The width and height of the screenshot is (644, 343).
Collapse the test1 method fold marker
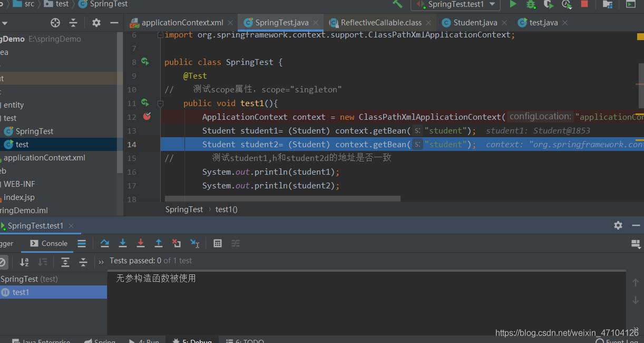160,103
